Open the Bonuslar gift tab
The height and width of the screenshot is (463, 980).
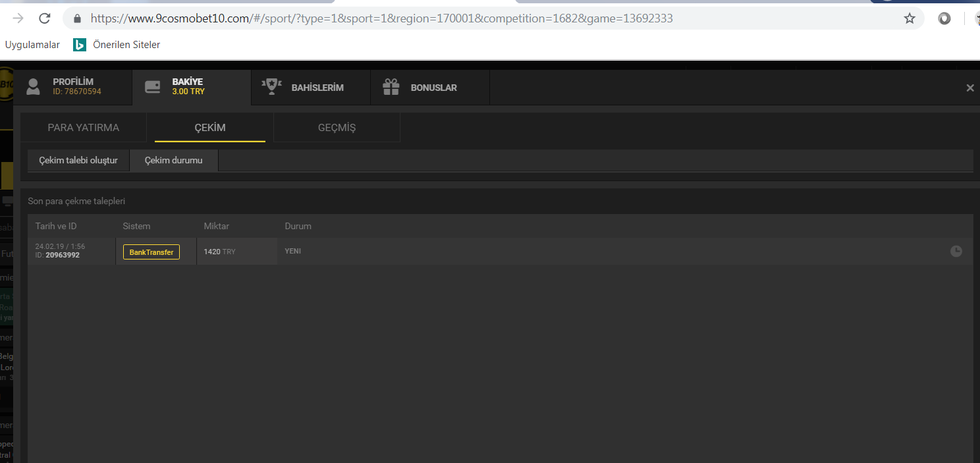pyautogui.click(x=429, y=88)
